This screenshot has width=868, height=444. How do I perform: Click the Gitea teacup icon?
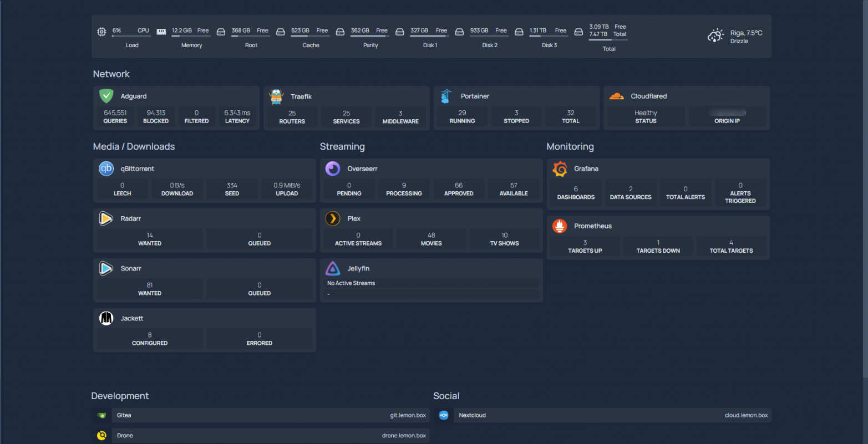101,415
